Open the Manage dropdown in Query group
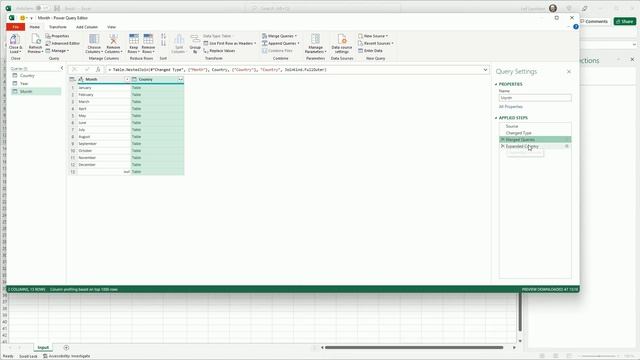 click(57, 51)
